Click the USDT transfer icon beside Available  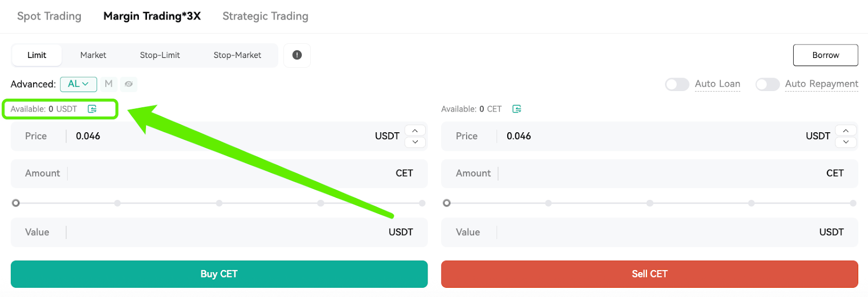pos(92,109)
